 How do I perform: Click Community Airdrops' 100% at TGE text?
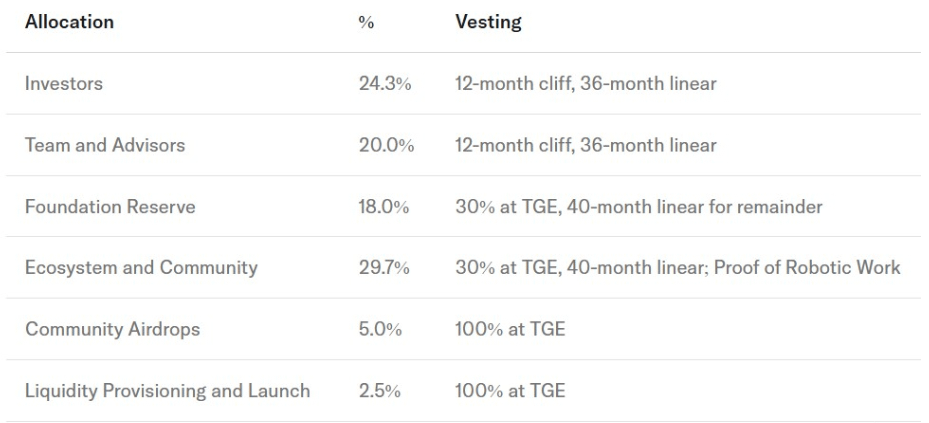510,329
